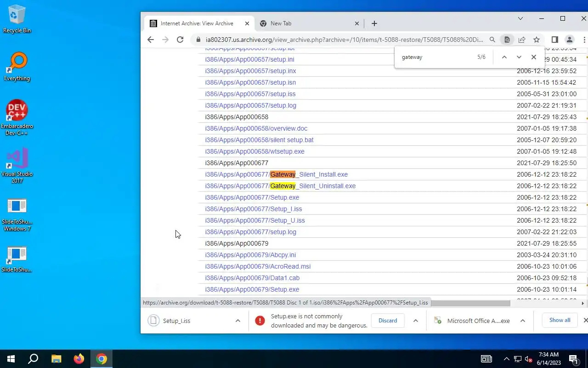Open App000677/Setup_I.iss link
The width and height of the screenshot is (588, 368).
254,209
